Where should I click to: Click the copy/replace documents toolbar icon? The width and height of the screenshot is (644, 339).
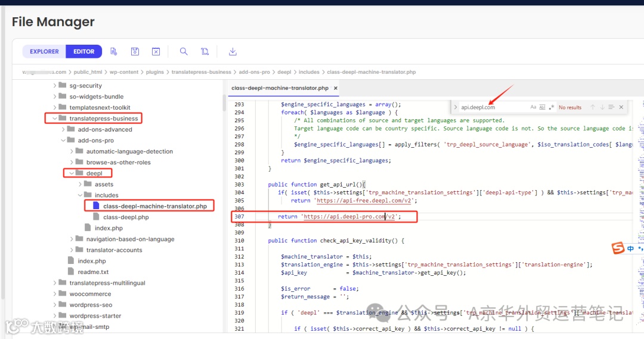pyautogui.click(x=205, y=51)
